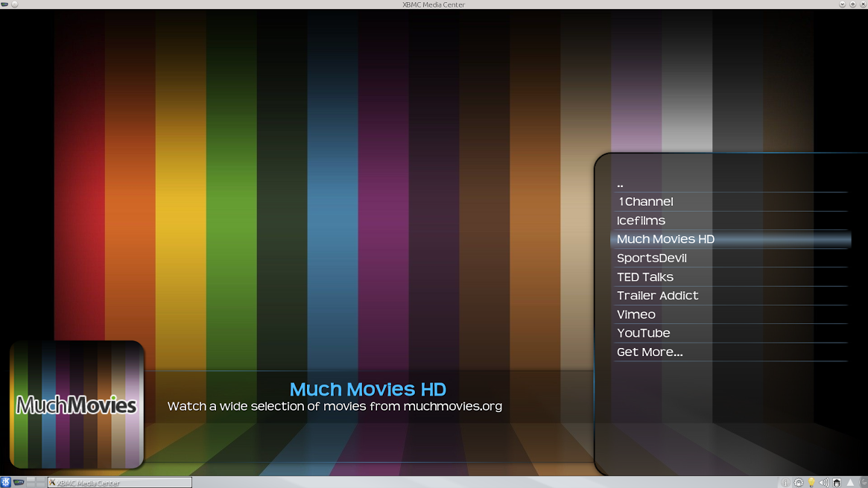Open the notifications info tray icon
868x488 pixels.
pos(785,483)
